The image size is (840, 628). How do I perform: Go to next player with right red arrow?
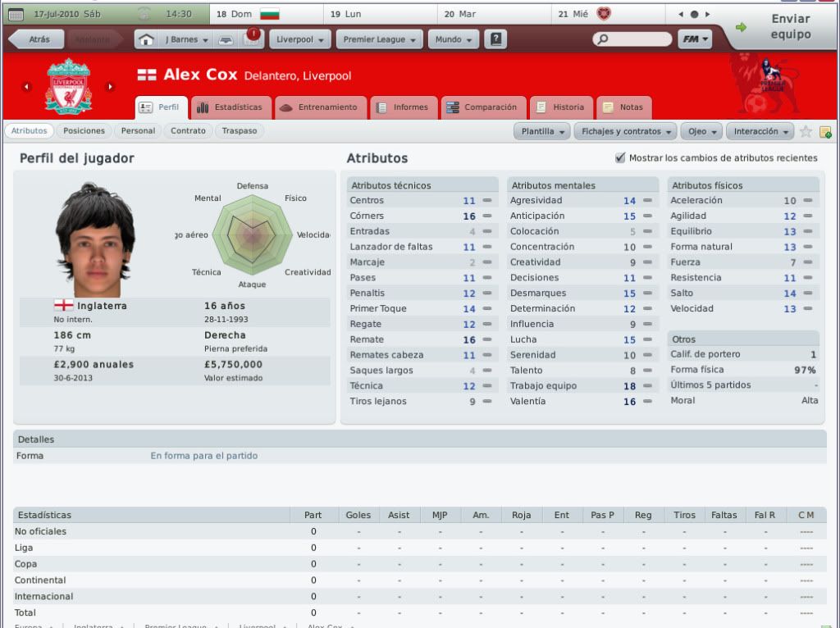coord(110,87)
